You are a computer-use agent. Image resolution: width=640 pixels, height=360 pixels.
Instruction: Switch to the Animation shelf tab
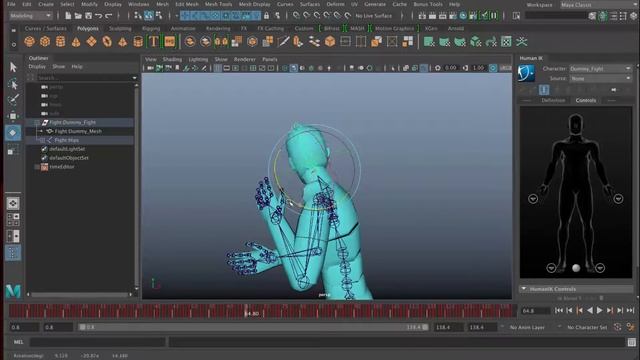click(x=183, y=29)
